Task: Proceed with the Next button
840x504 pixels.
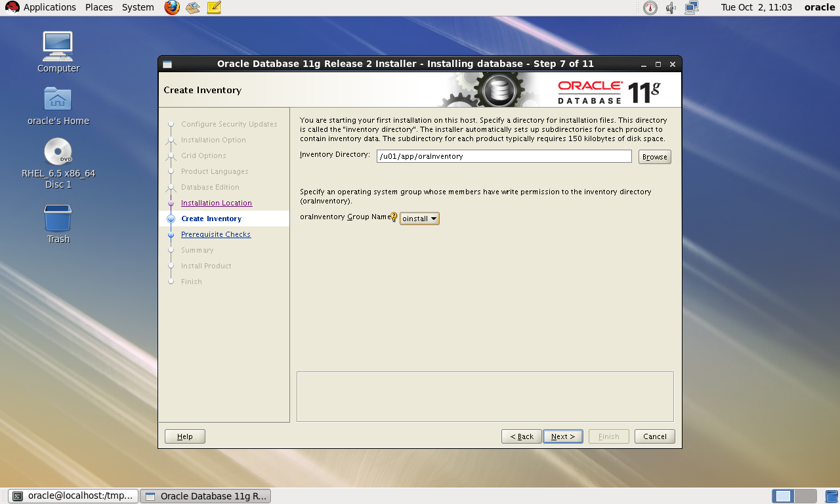Action: tap(563, 436)
